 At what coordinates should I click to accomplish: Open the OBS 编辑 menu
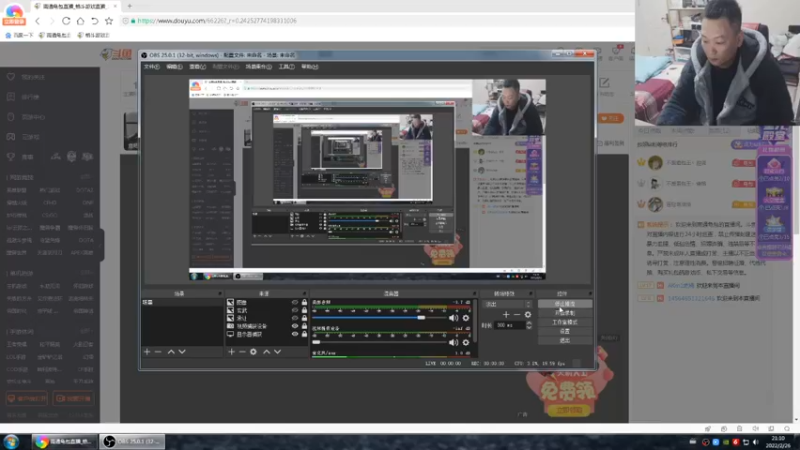point(174,67)
